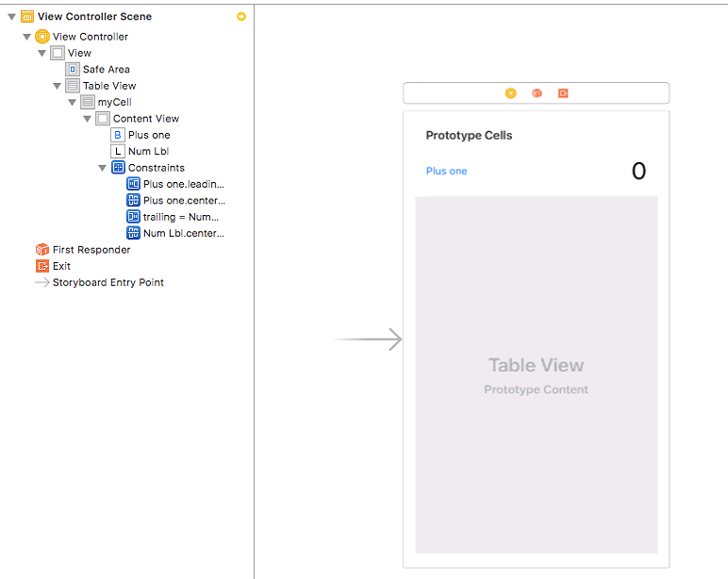
Task: Select the Constraints row text
Action: click(x=157, y=168)
